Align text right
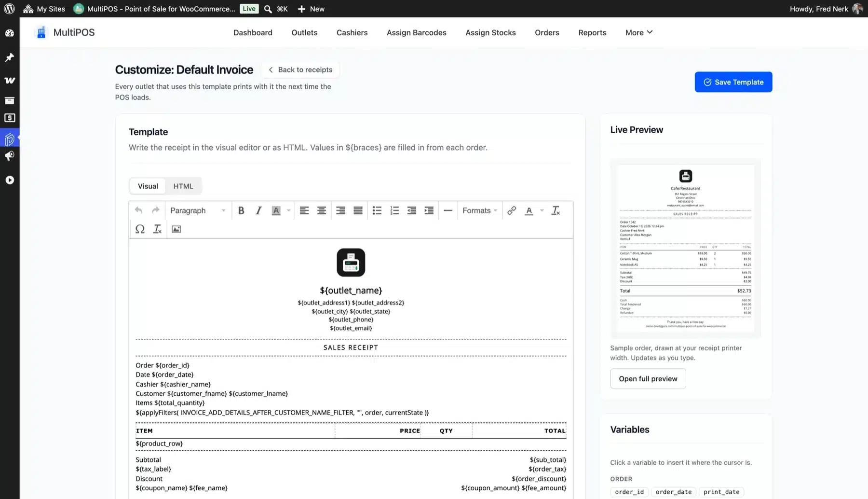Image resolution: width=868 pixels, height=499 pixels. 340,210
